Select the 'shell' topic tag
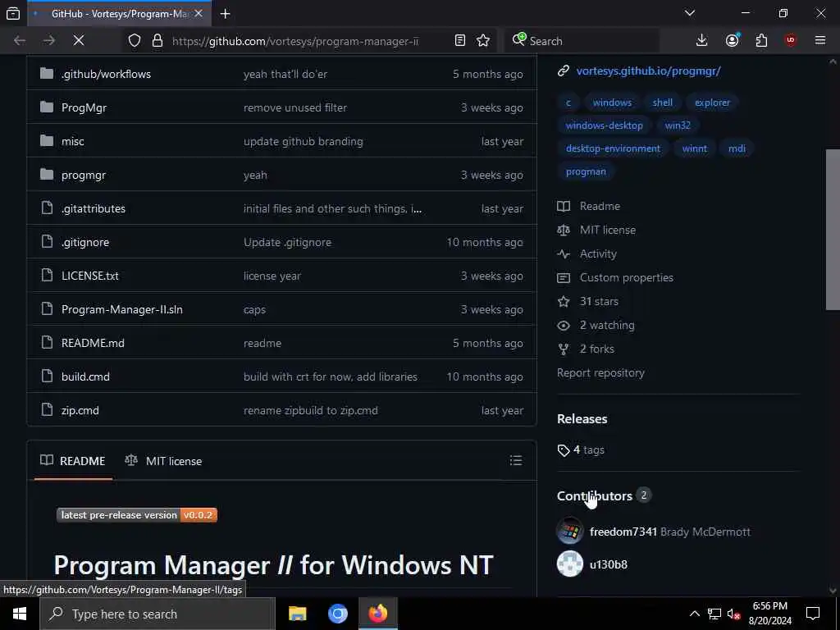 coord(663,103)
